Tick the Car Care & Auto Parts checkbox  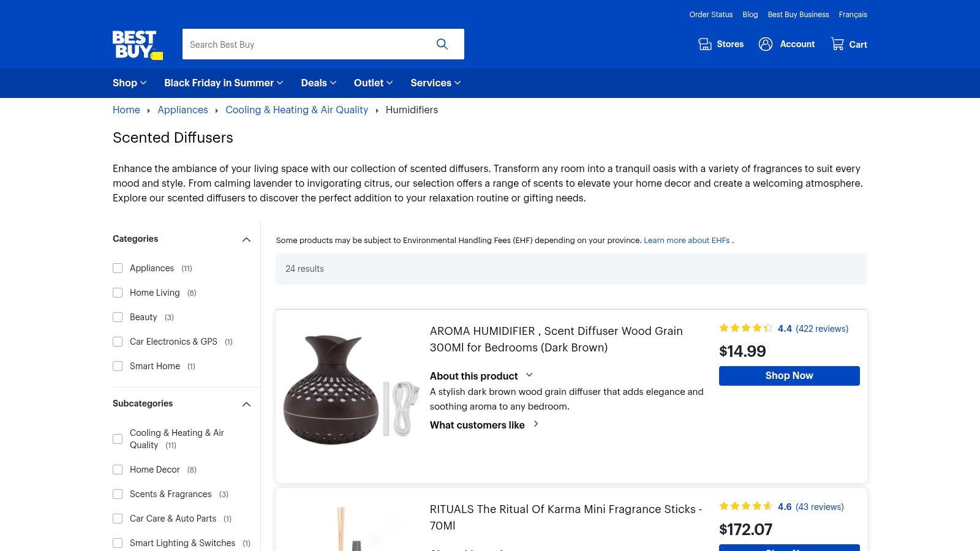point(118,519)
